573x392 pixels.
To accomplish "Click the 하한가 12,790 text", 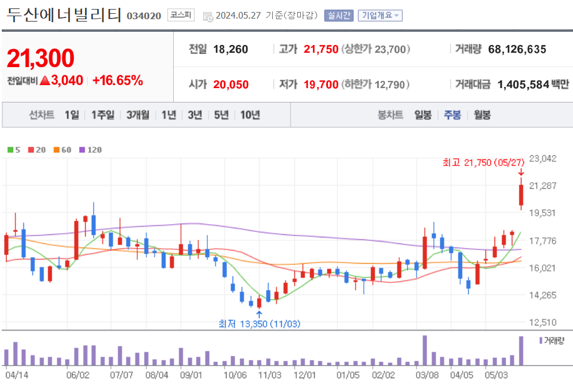I will click(375, 85).
